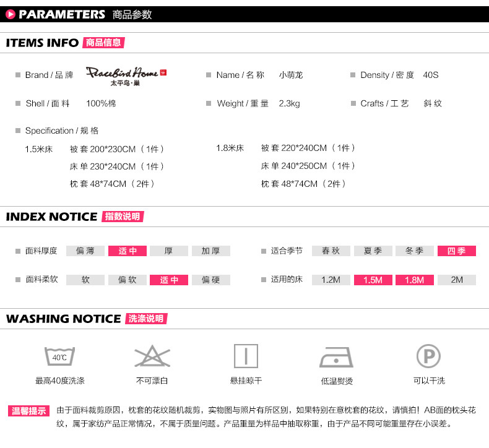Click the 夏季 season button

pos(373,251)
